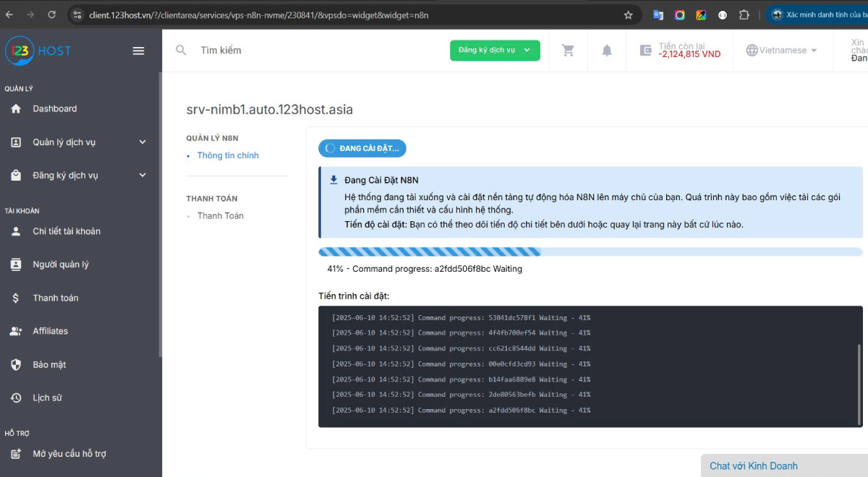This screenshot has height=477, width=868.
Task: Click the Tiến trình cài đặt label
Action: pyautogui.click(x=354, y=296)
